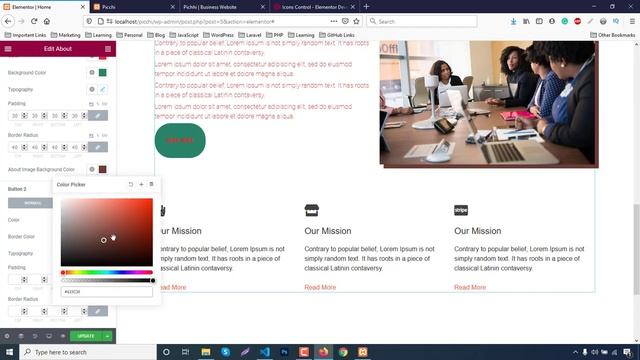Bookmark this page with the star icon
Viewport: 640px width, 360px height.
coord(356,21)
